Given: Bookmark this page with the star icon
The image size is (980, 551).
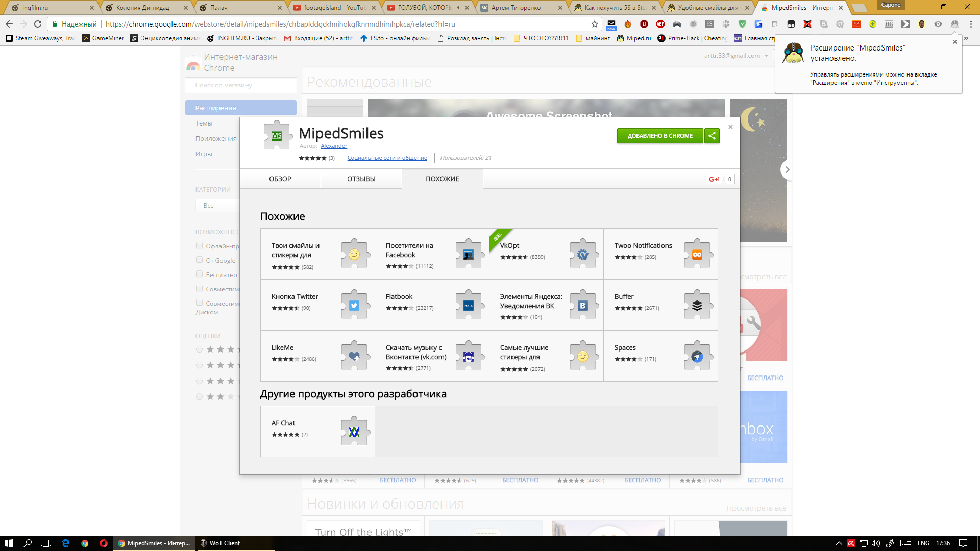Looking at the screenshot, I should (x=595, y=24).
